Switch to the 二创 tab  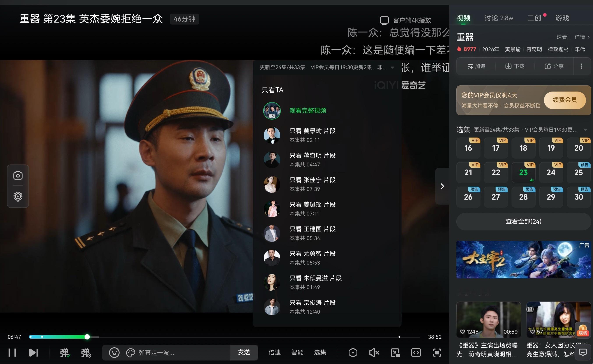(534, 18)
